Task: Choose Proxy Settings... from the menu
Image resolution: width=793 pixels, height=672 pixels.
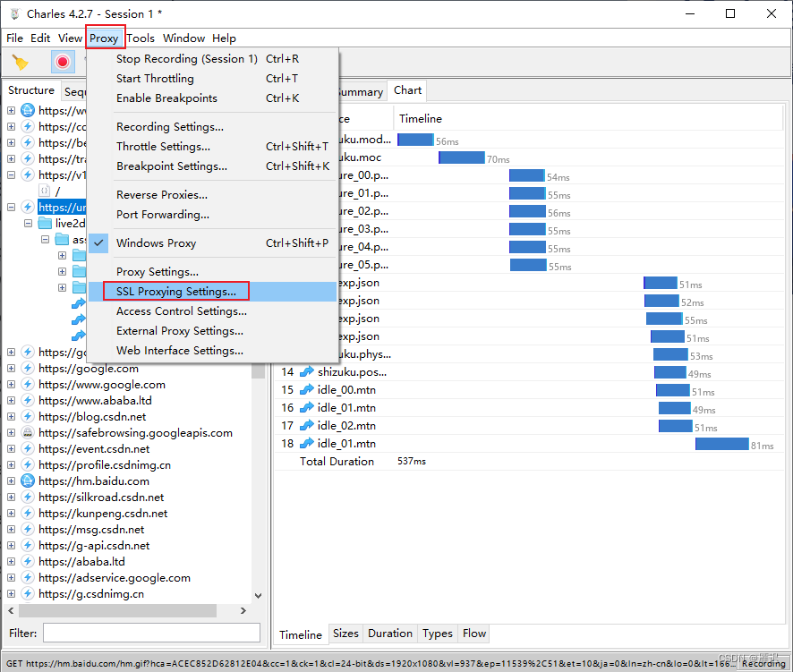Action: 212,272
